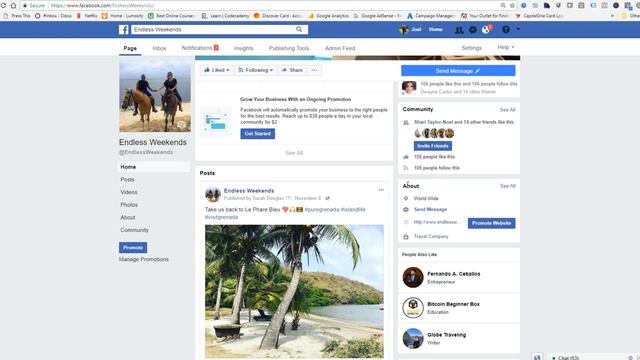Screen dimensions: 640x360
Task: Click the bookmark star icon in address bar
Action: (512, 5)
